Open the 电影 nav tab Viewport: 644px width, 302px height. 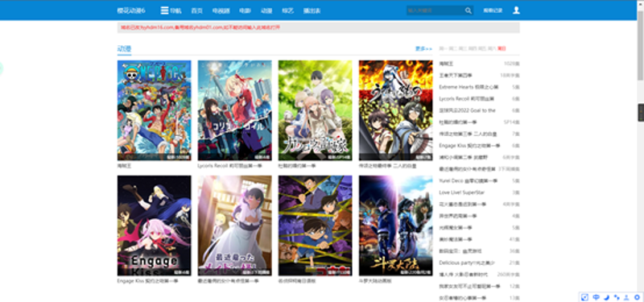click(x=245, y=10)
